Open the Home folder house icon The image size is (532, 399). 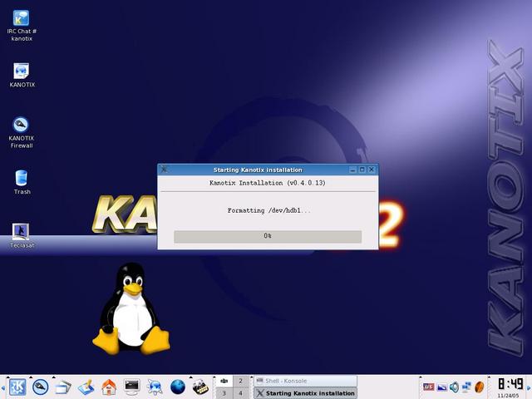109,387
